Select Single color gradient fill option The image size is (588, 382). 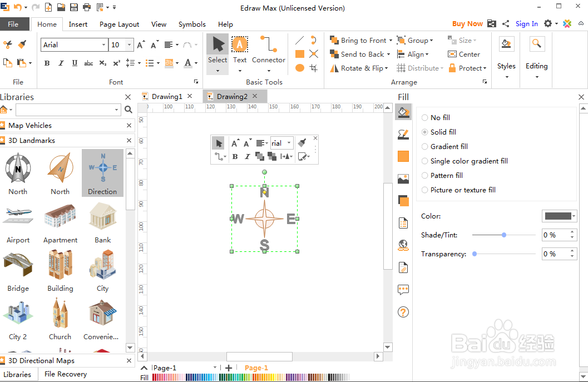click(x=465, y=161)
